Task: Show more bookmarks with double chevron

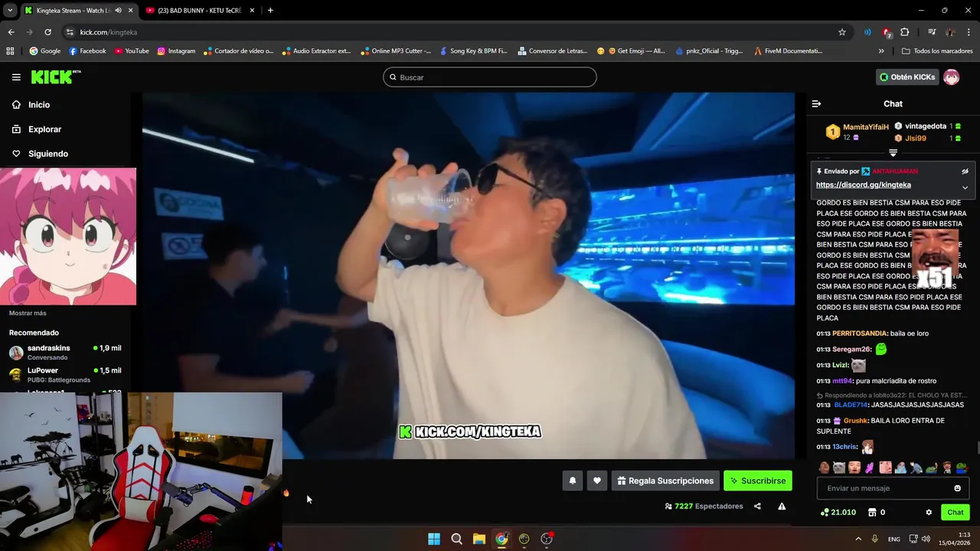Action: 881,51
